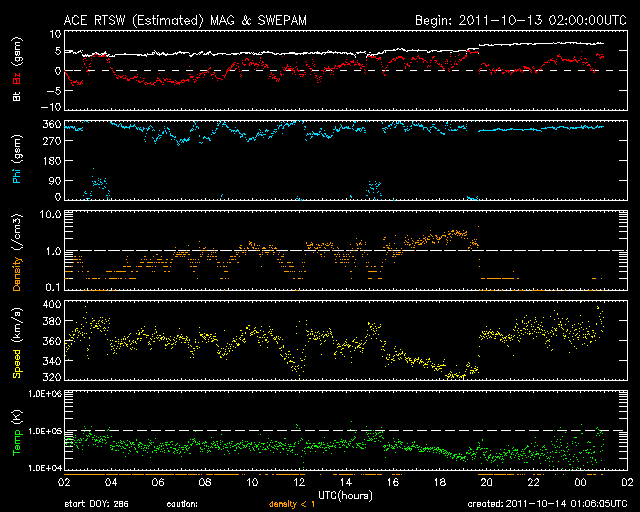640x512 pixels.
Task: Click the '180' tick on the Phi axis
Action: click(52, 161)
